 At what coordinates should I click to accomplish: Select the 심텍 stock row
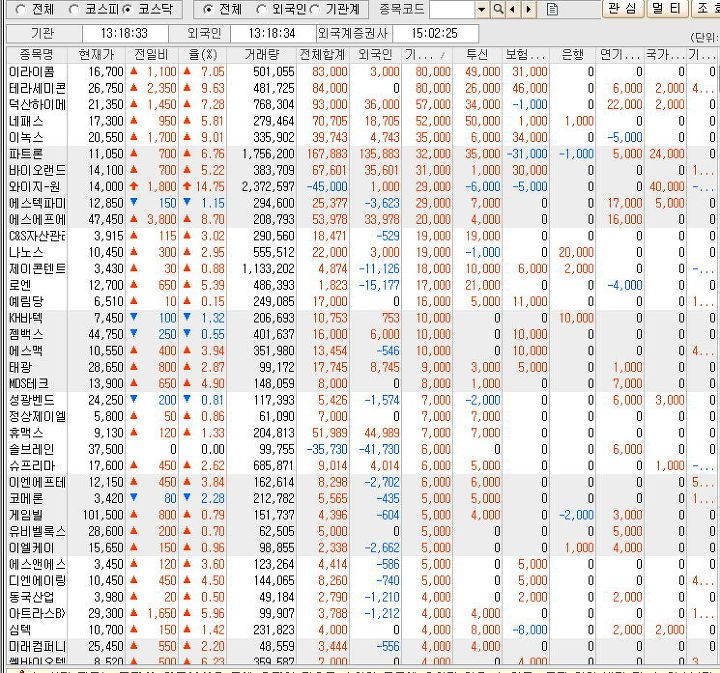(x=363, y=630)
